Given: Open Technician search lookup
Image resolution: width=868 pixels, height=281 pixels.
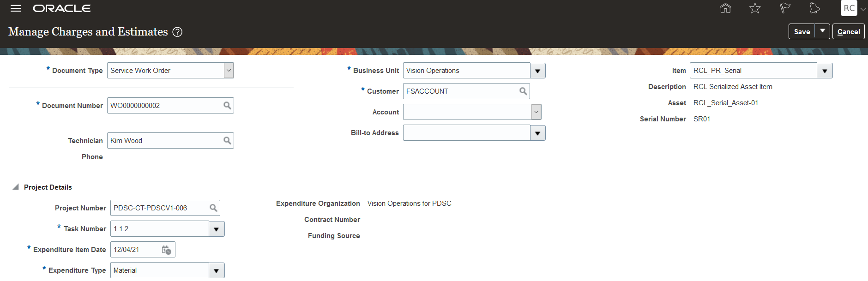Looking at the screenshot, I should pyautogui.click(x=227, y=141).
